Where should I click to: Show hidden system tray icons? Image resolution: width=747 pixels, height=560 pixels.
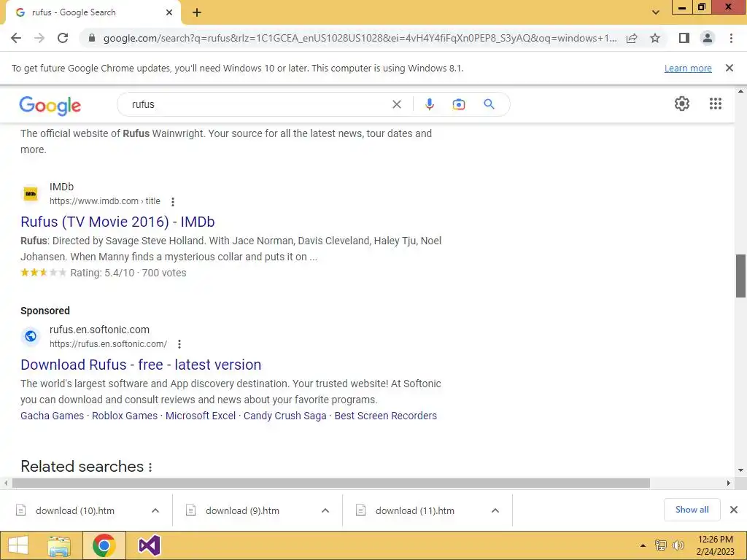point(643,545)
